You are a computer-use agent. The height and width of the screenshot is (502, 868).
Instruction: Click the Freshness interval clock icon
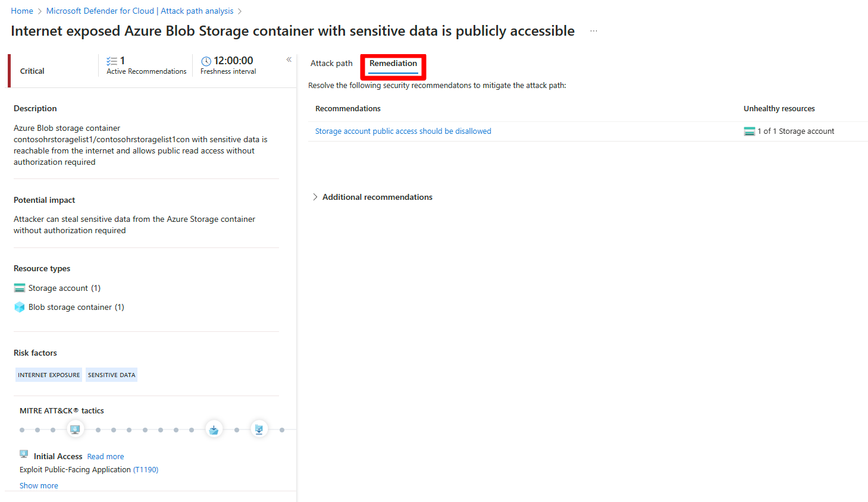pyautogui.click(x=206, y=61)
